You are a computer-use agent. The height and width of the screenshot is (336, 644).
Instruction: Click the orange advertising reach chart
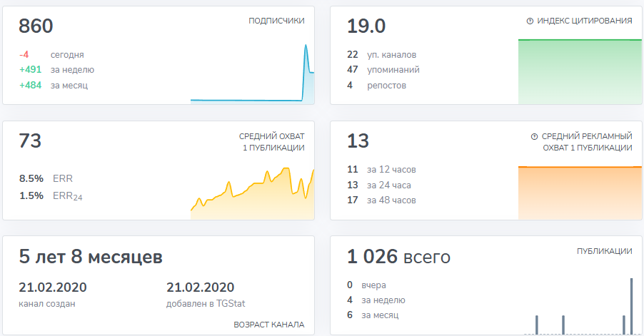click(580, 191)
